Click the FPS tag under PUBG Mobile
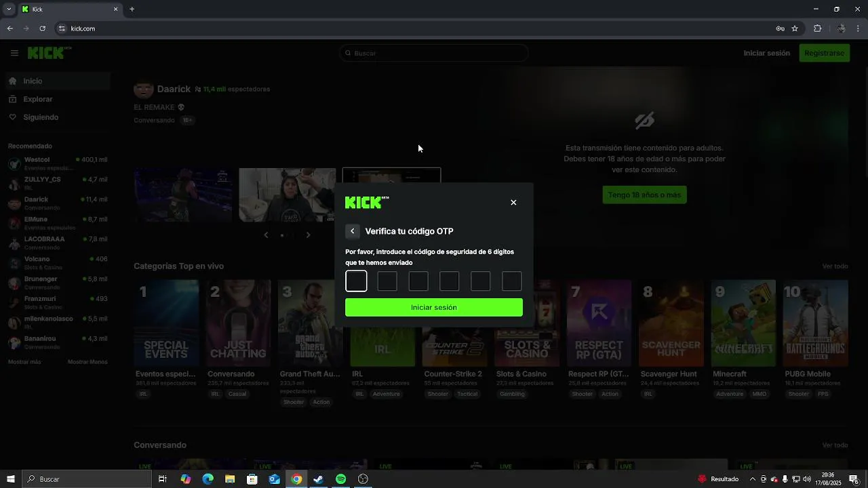 (823, 394)
